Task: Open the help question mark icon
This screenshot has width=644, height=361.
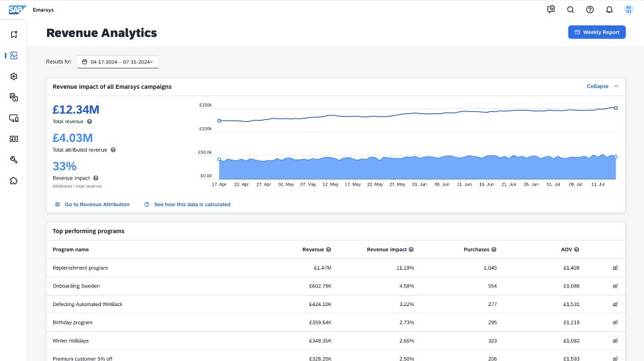Action: point(590,9)
